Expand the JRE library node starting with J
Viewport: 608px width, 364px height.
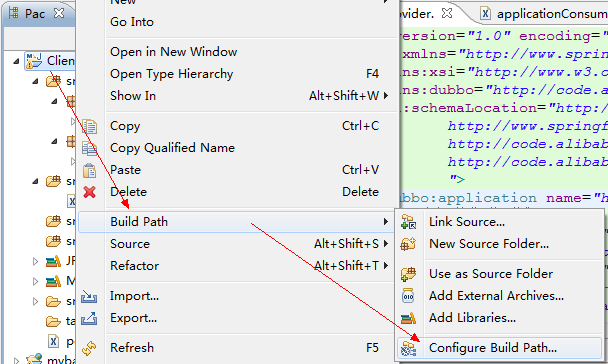35,262
